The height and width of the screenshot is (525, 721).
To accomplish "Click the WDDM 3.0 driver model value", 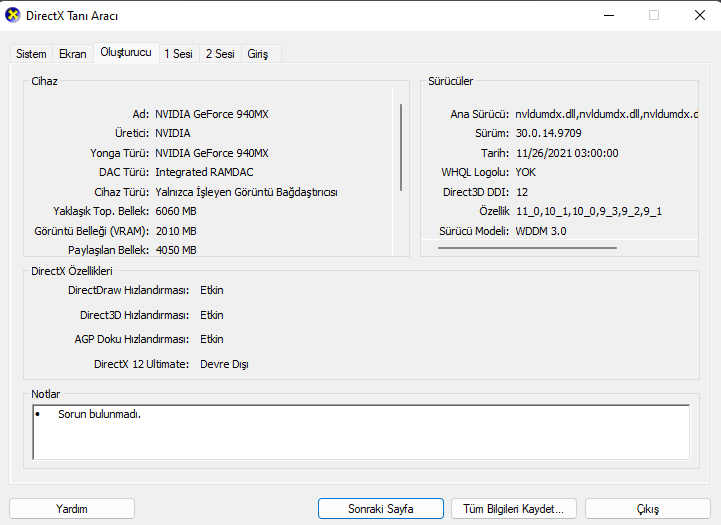I will tap(541, 231).
